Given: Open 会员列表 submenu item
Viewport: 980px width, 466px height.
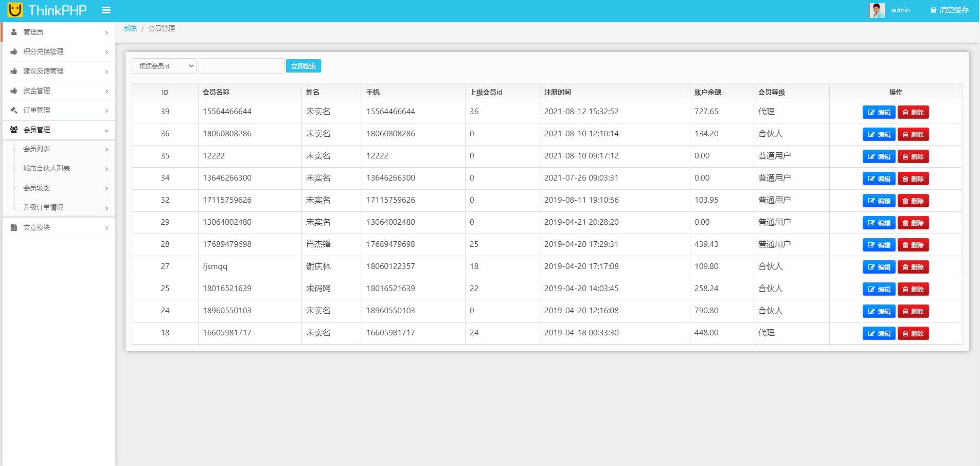Looking at the screenshot, I should point(37,149).
